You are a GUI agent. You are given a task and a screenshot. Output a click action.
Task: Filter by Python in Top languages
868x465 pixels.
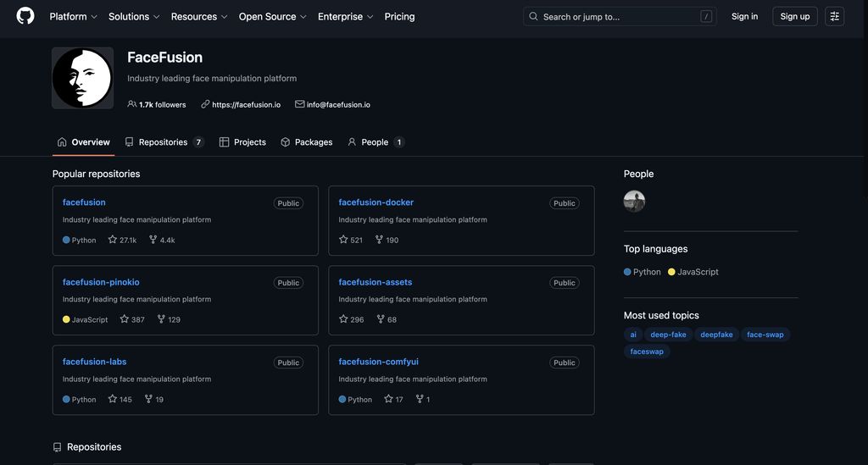coord(643,272)
